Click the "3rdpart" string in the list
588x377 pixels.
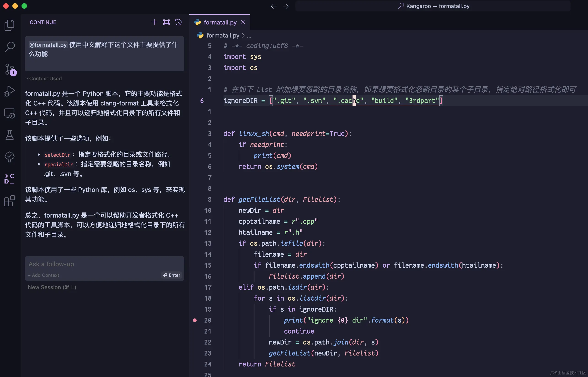pyautogui.click(x=422, y=101)
